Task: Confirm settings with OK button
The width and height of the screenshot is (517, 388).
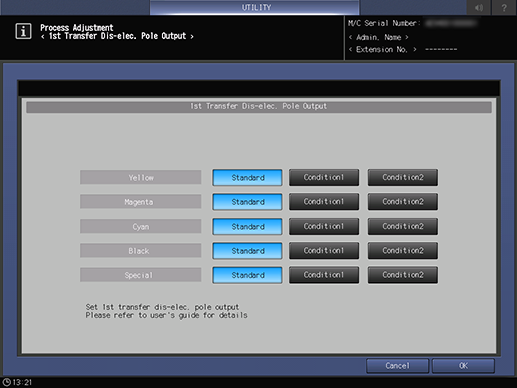Action: [x=463, y=366]
